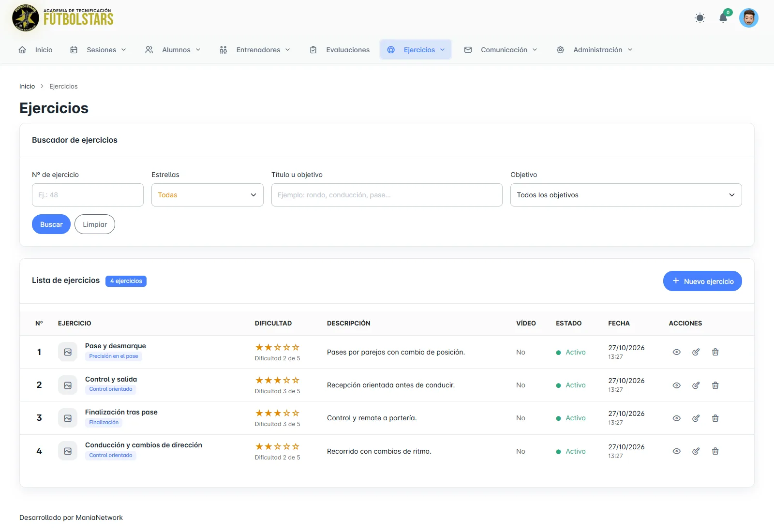Clear filters with Limpiar button
The width and height of the screenshot is (774, 532).
coord(95,224)
